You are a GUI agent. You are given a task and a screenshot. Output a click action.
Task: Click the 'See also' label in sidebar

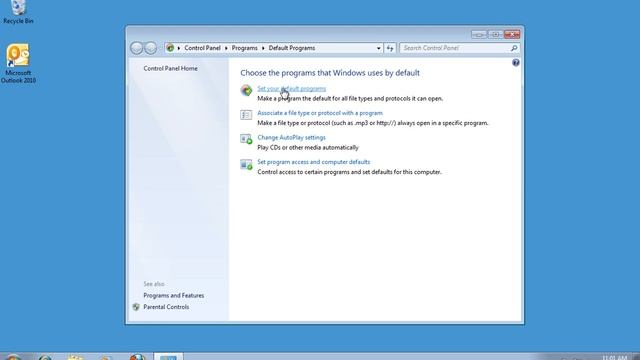click(x=154, y=284)
